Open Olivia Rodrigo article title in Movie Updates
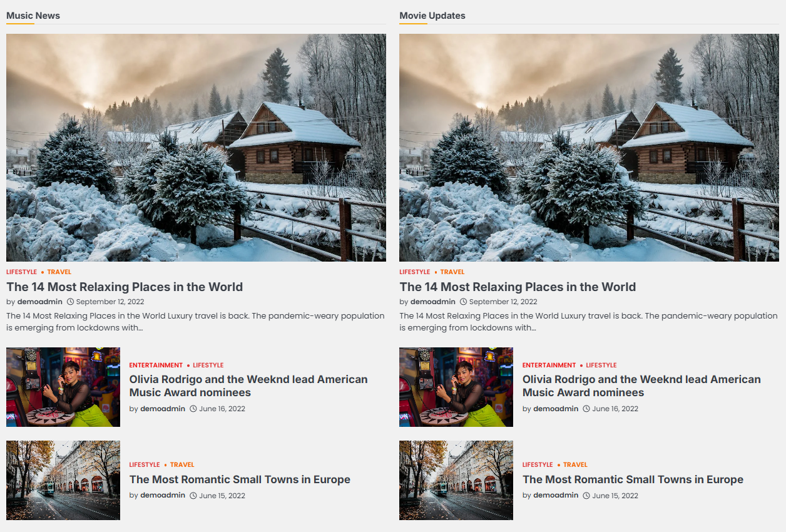Screen dimensions: 786x532 pyautogui.click(x=641, y=386)
